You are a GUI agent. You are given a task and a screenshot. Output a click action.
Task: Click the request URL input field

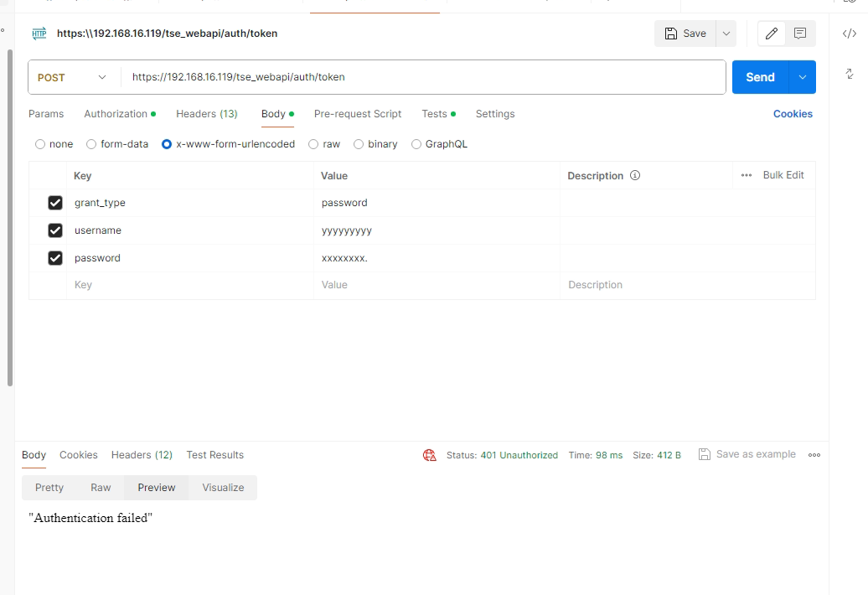coord(423,77)
